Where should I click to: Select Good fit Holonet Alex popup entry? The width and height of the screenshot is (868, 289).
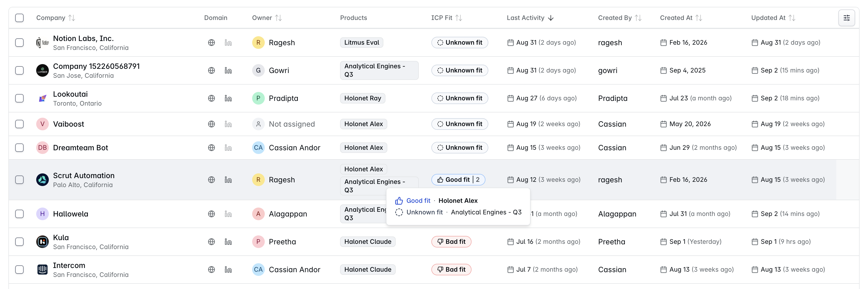pyautogui.click(x=436, y=201)
